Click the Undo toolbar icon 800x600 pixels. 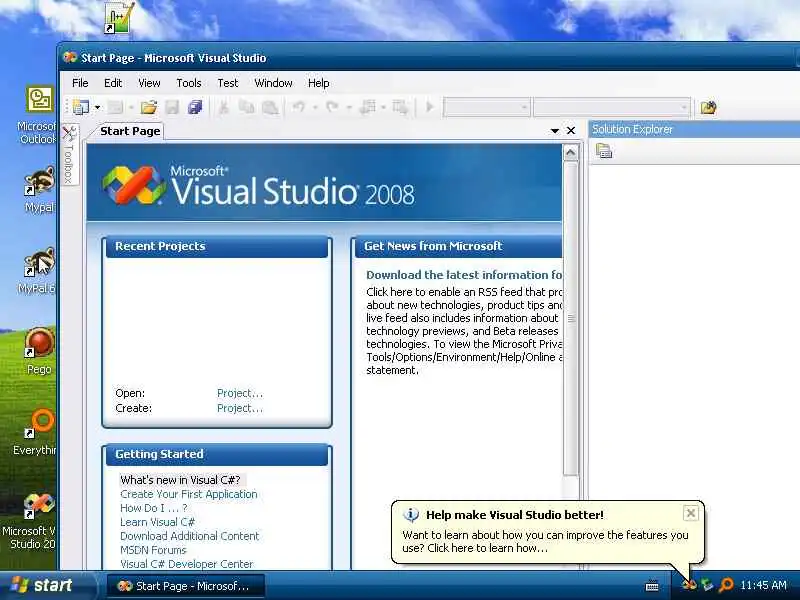(298, 107)
